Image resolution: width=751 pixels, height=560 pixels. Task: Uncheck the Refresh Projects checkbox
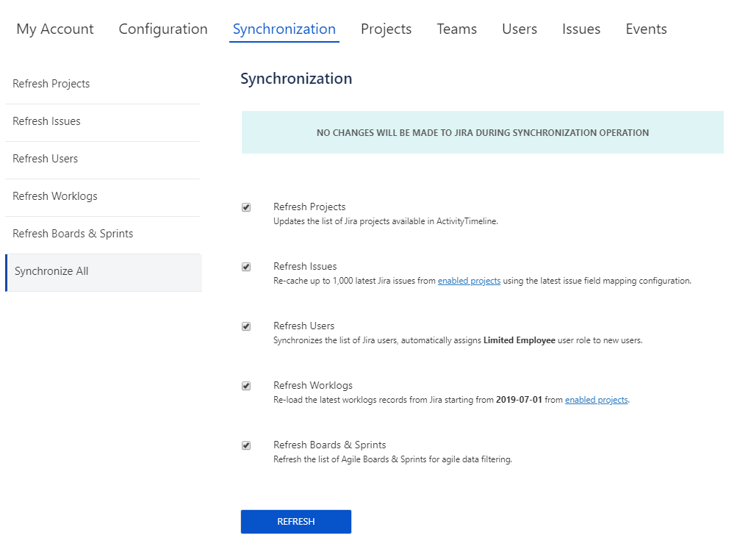(x=246, y=208)
